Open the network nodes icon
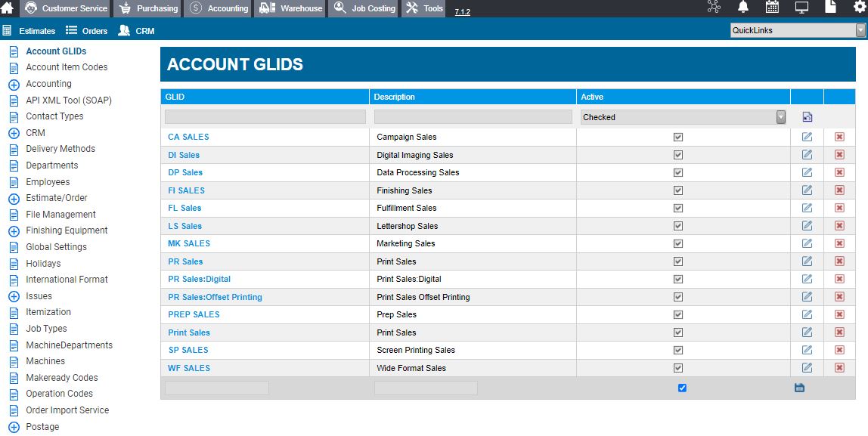Image resolution: width=868 pixels, height=436 pixels. point(714,8)
